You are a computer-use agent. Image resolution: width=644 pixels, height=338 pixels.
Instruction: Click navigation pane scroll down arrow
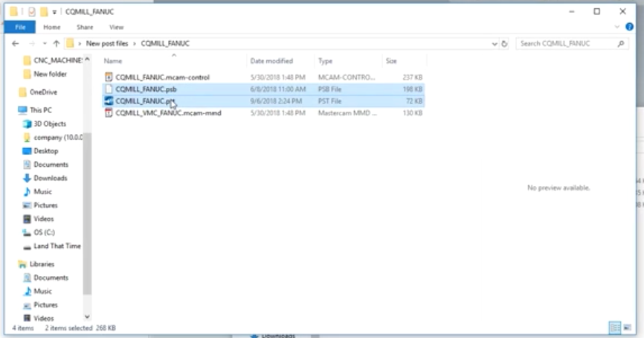coord(87,316)
